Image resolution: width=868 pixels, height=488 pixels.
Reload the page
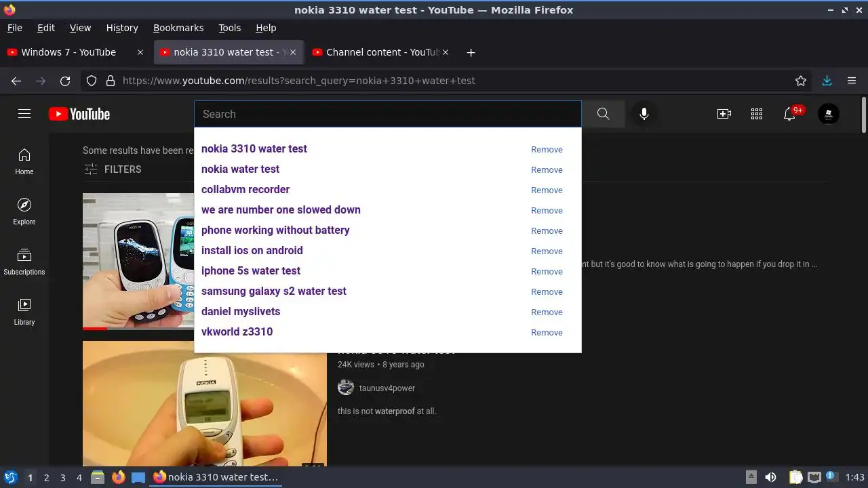pyautogui.click(x=65, y=81)
